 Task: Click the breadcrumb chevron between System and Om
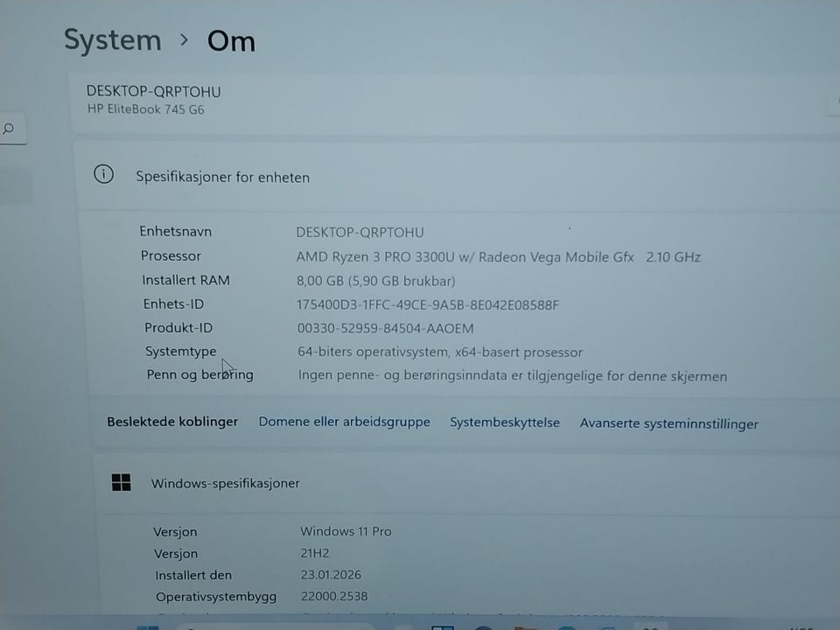point(185,39)
